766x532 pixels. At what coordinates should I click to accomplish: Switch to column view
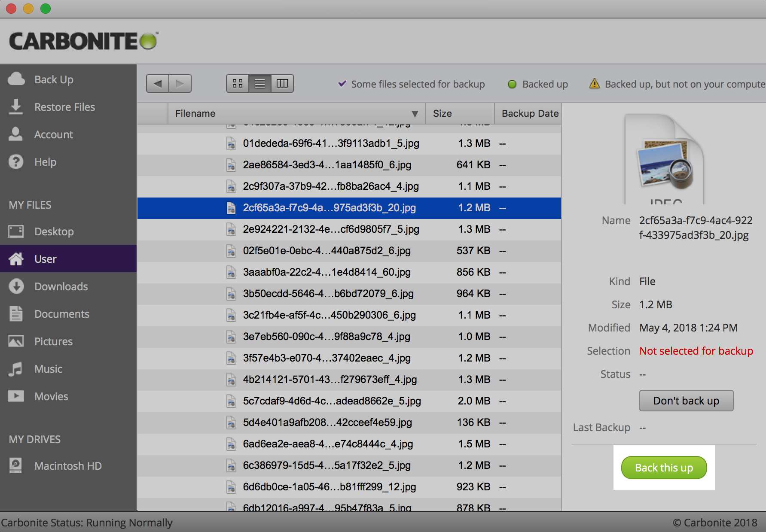pyautogui.click(x=282, y=83)
